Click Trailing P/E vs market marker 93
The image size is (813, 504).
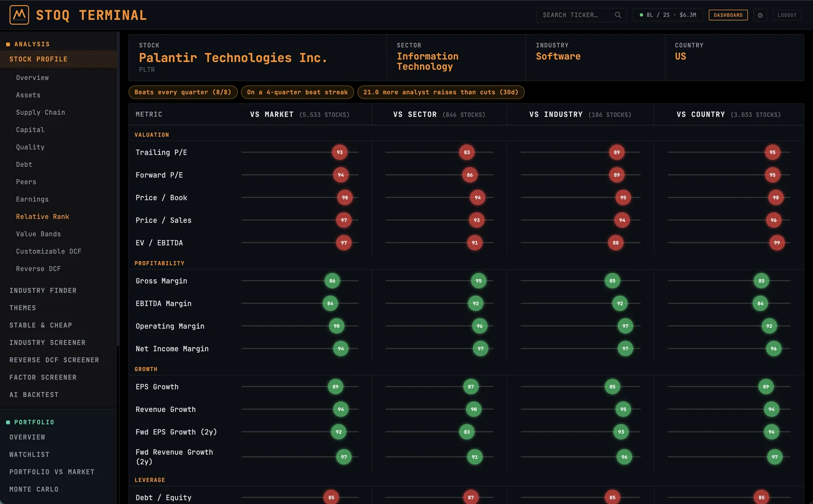pyautogui.click(x=340, y=152)
